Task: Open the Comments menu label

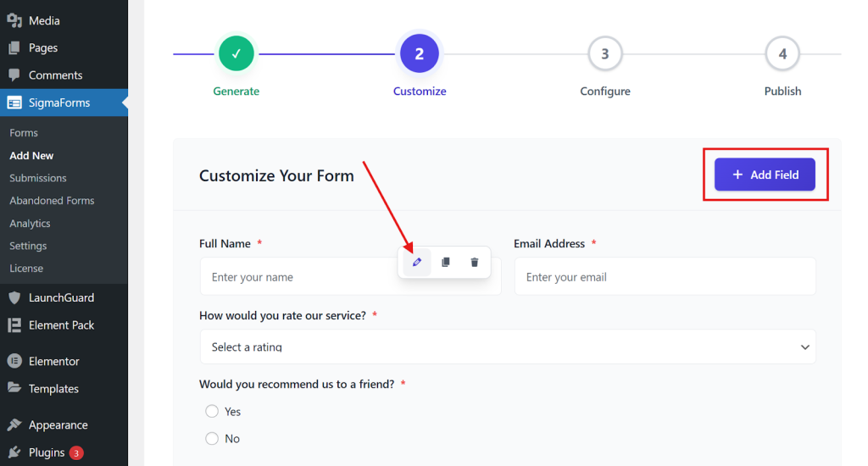Action: pos(55,75)
